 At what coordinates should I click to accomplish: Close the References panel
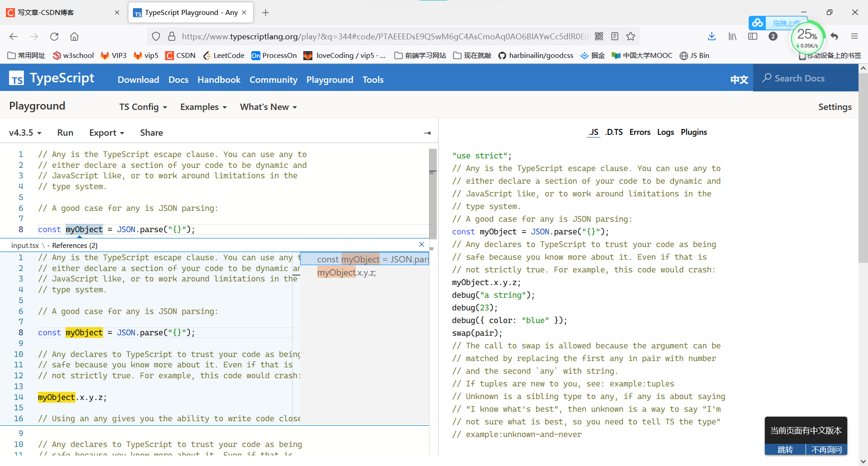click(x=421, y=244)
